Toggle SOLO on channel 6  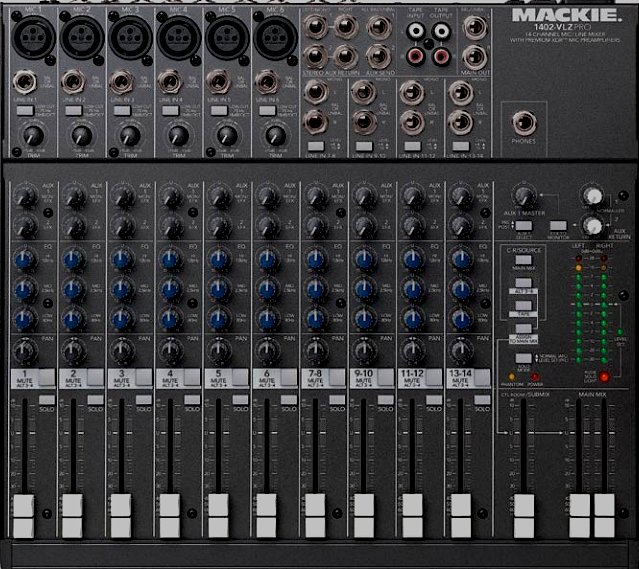click(289, 399)
